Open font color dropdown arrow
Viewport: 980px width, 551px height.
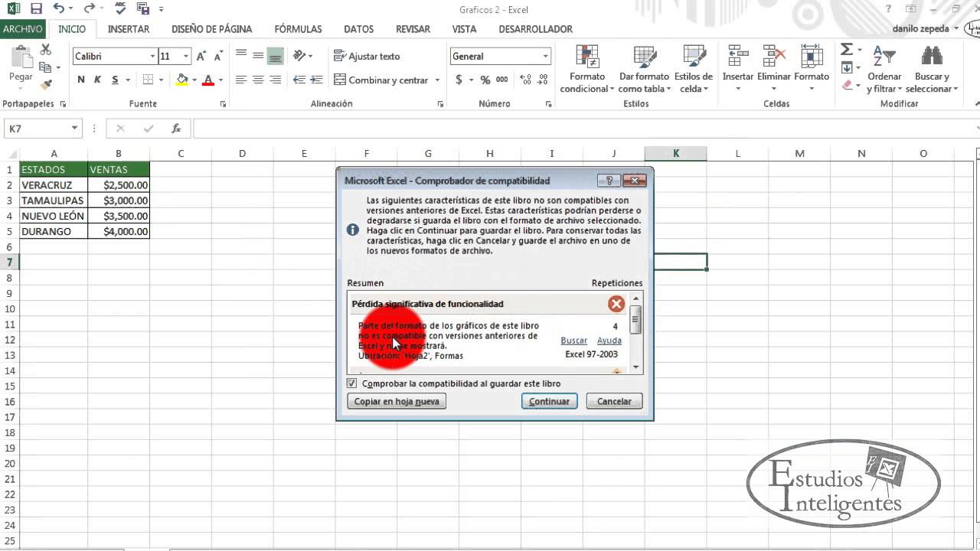[x=220, y=80]
